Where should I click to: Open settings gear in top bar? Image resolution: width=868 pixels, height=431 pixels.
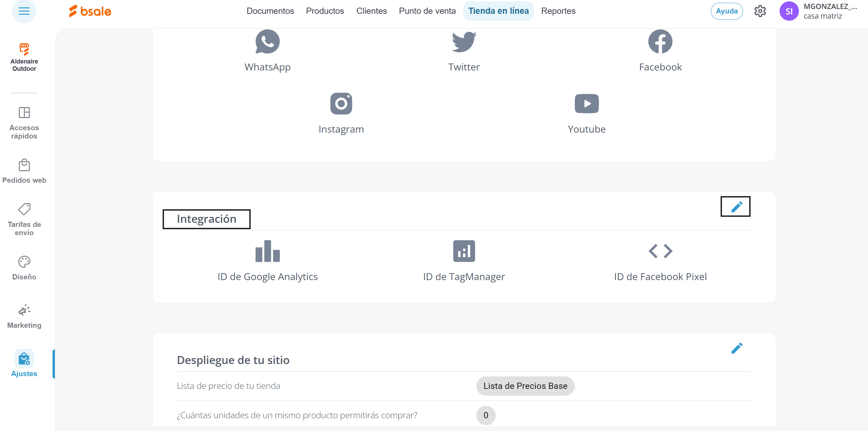760,11
